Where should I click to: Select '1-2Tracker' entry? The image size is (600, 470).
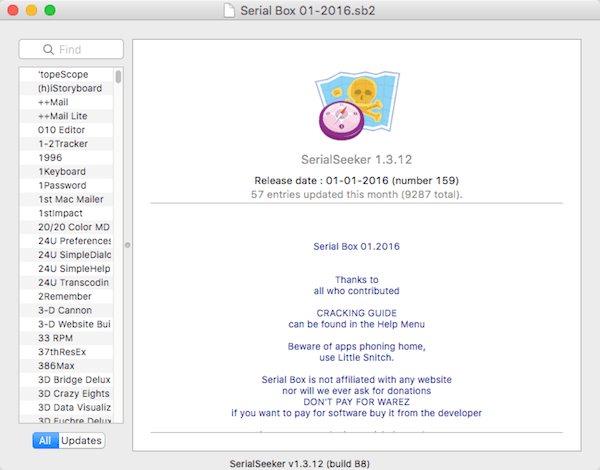(x=62, y=143)
